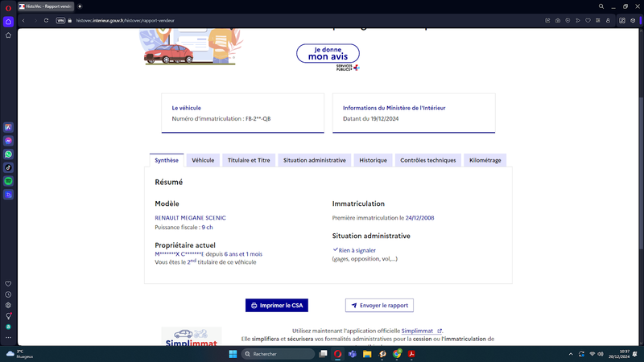This screenshot has height=362, width=644.
Task: Open Messenger in the Opera sidebar
Action: pyautogui.click(x=8, y=141)
